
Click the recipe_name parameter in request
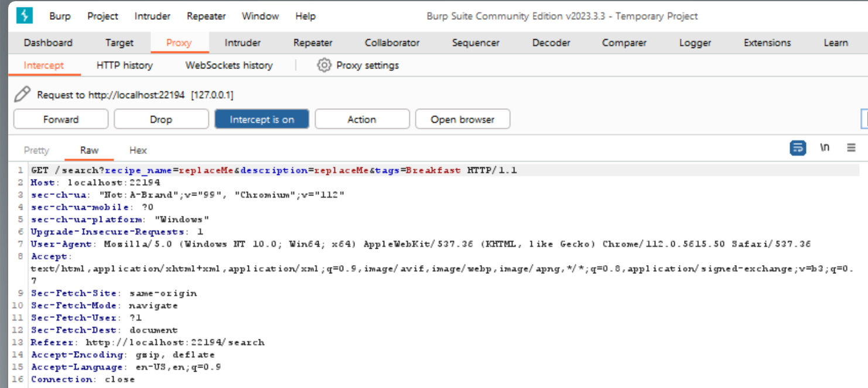(x=139, y=170)
